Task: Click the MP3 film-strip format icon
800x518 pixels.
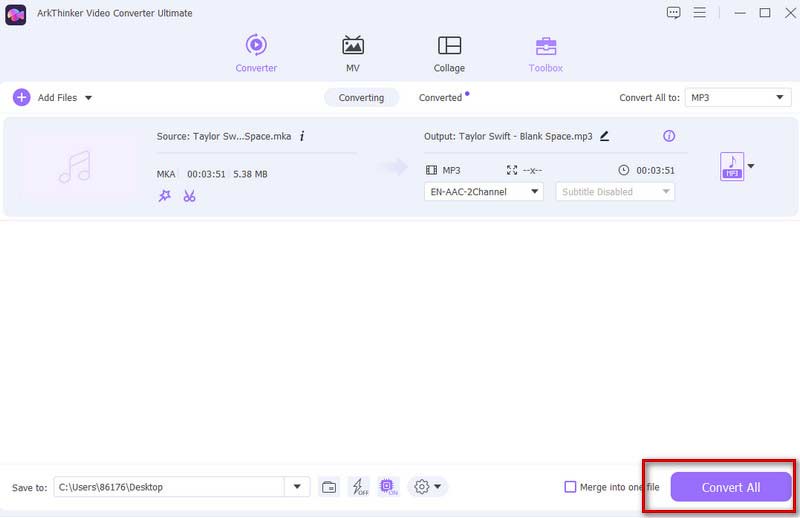Action: tap(431, 170)
